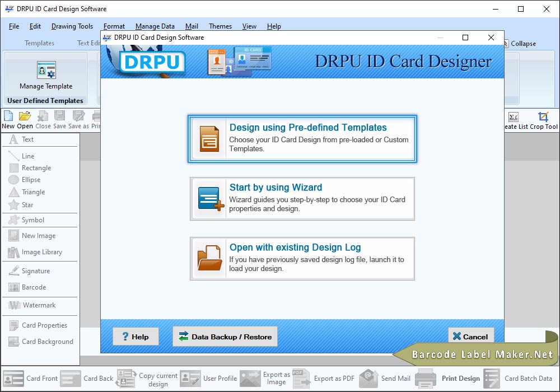Click the Cancel button in dialog
The height and width of the screenshot is (392, 560).
pos(471,337)
